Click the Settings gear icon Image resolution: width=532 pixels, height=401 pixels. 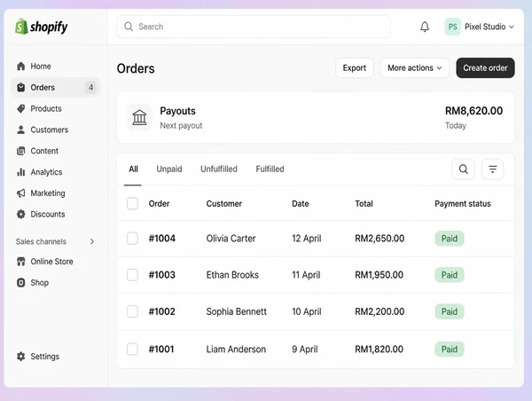point(21,356)
